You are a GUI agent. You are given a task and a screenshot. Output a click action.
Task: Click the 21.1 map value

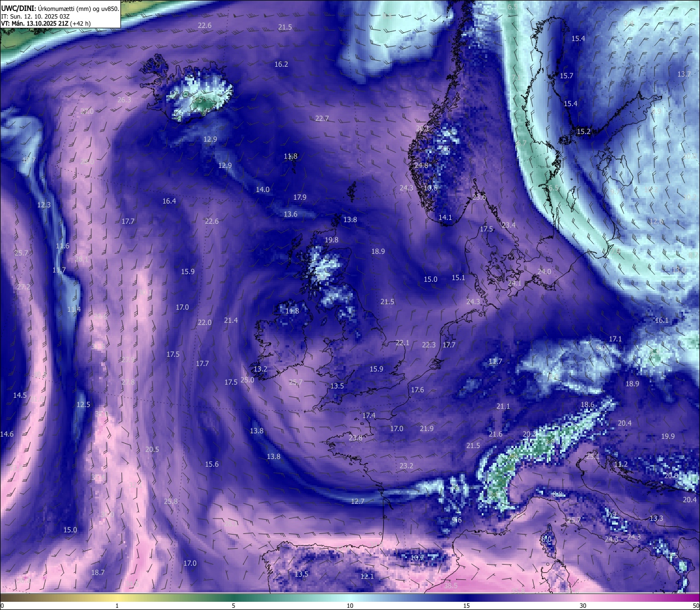503,406
